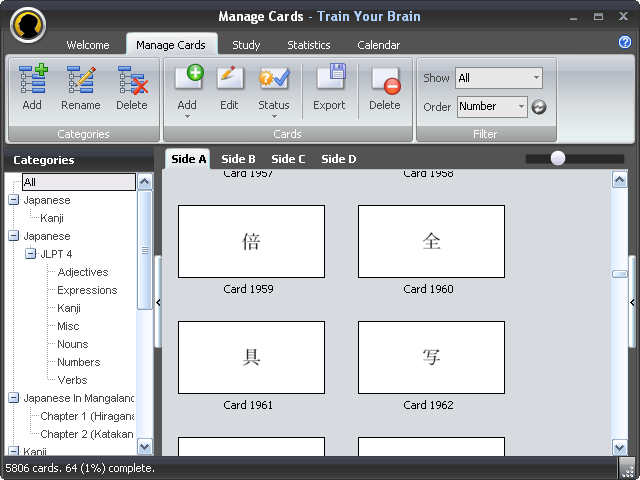Click the Delete category icon
The height and width of the screenshot is (480, 640).
(x=132, y=80)
